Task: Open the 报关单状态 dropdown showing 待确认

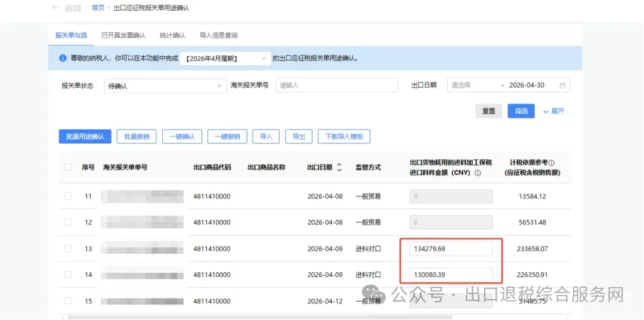Action: coord(165,86)
